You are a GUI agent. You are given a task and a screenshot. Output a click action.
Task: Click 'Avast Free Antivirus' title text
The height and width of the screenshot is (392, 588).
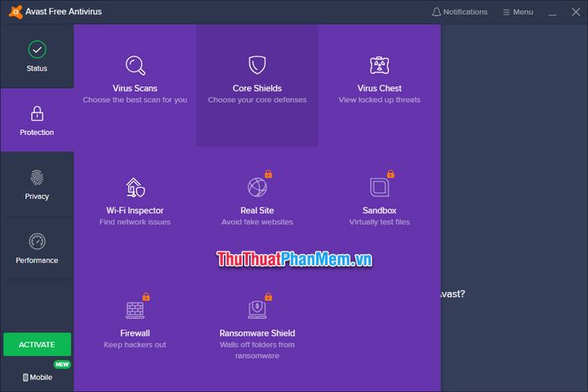63,12
